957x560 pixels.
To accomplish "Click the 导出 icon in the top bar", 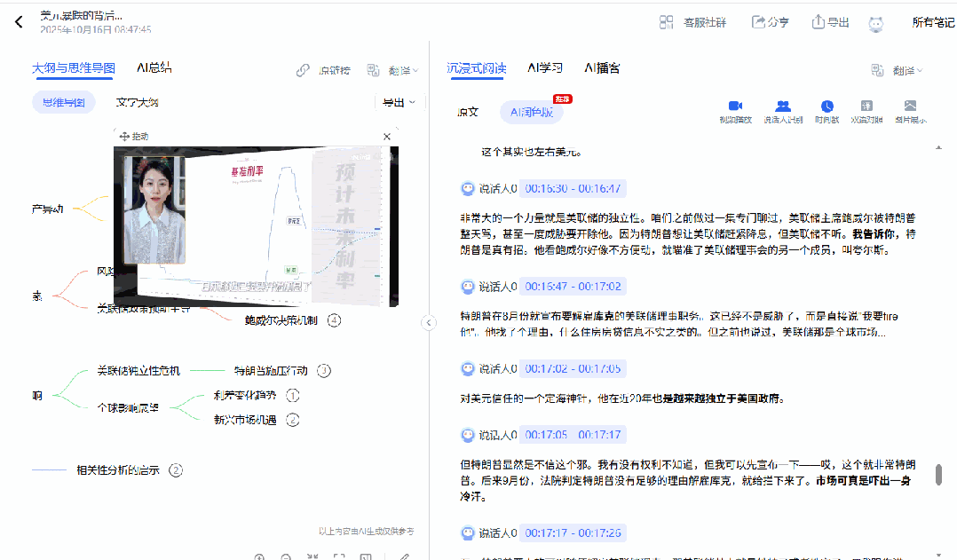I will coord(819,22).
